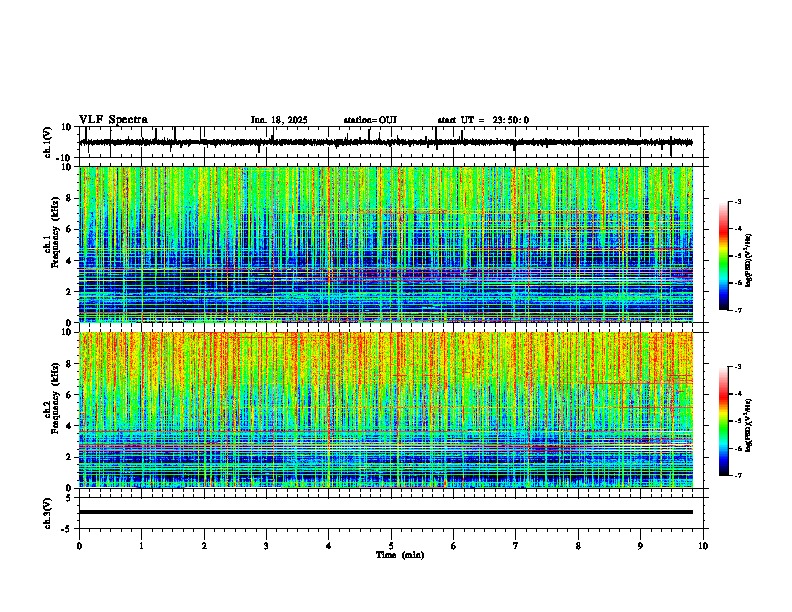
Task: Click time axis tick label "9"
Action: [640, 546]
